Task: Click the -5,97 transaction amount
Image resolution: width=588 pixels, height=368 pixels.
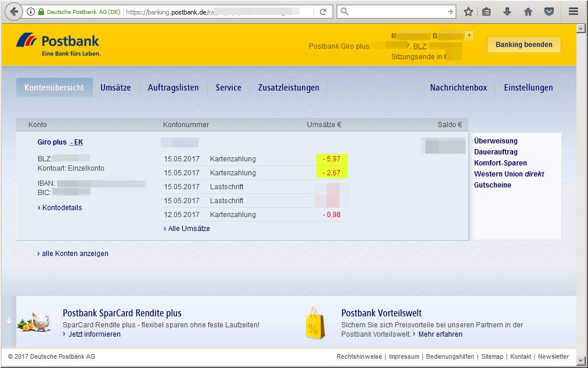Action: 331,159
